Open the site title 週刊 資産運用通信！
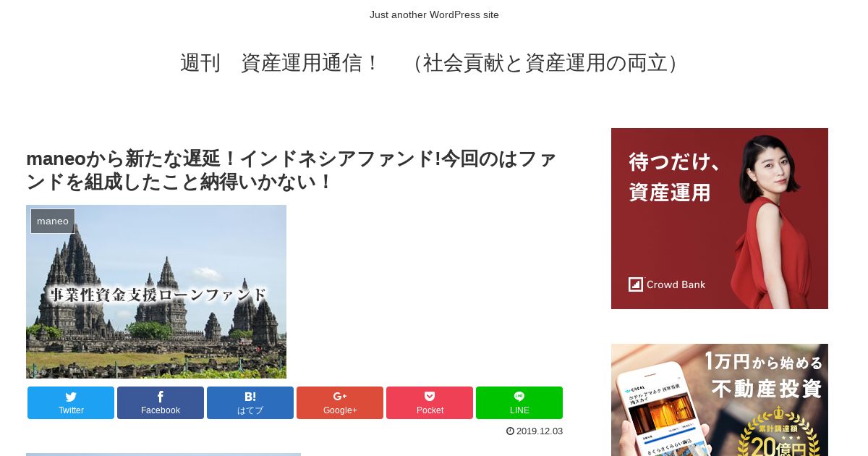The image size is (868, 456). pyautogui.click(x=434, y=63)
